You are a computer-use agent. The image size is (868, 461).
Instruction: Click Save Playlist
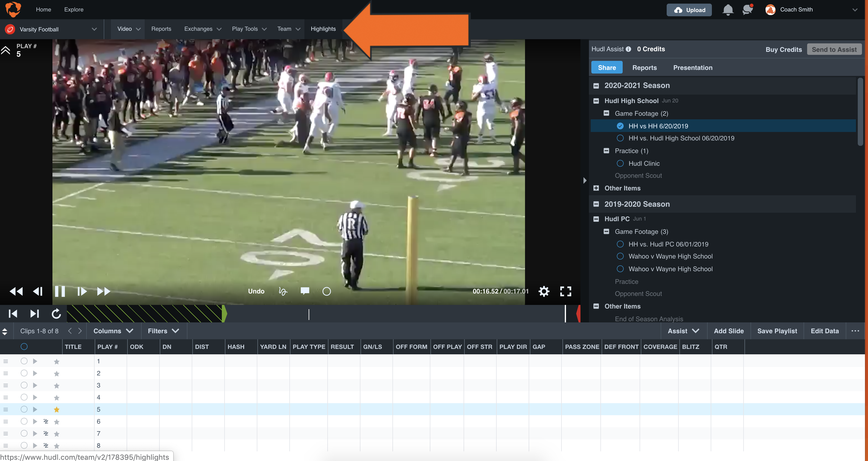point(777,331)
